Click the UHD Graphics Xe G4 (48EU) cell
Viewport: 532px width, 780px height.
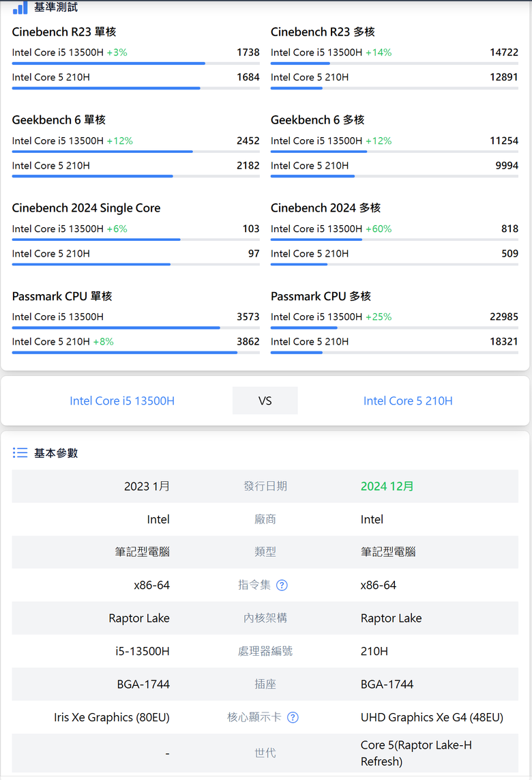click(432, 717)
